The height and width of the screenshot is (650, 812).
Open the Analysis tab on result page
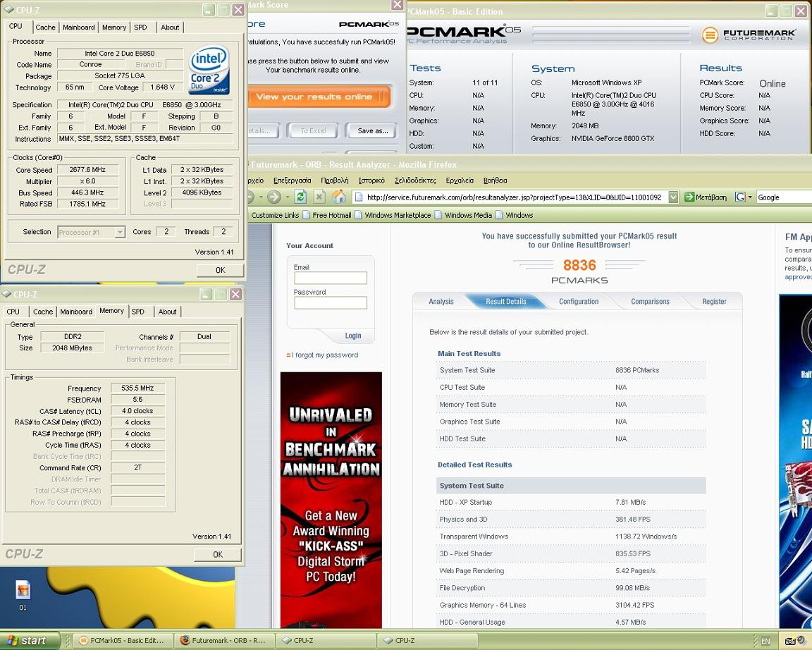(x=441, y=302)
